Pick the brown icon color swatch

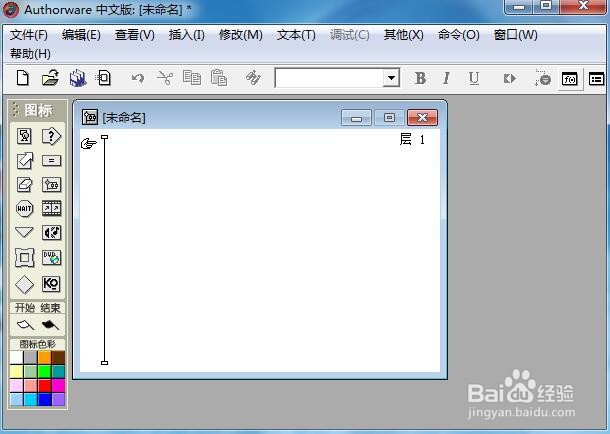[58, 357]
